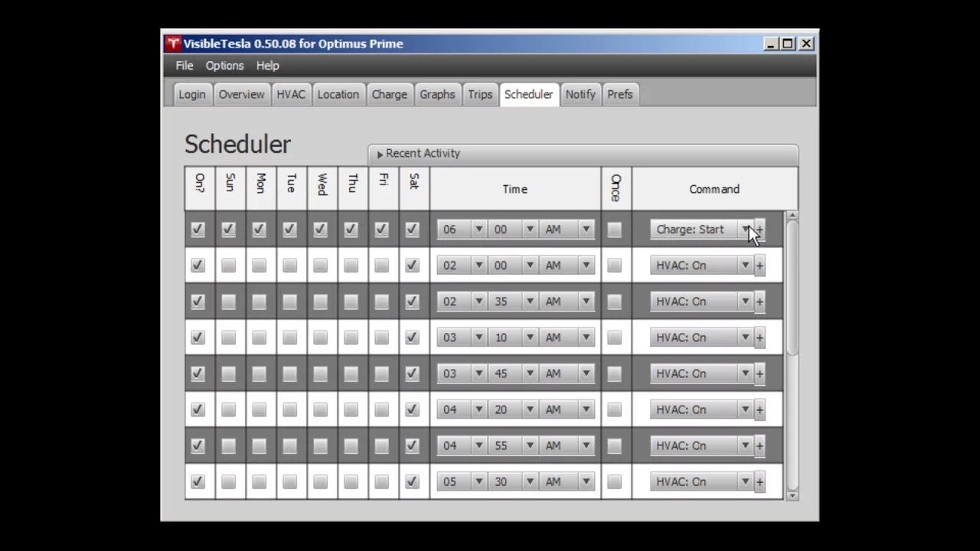Viewport: 980px width, 551px height.
Task: Enable the Once checkbox for the 06:00 row
Action: click(615, 230)
